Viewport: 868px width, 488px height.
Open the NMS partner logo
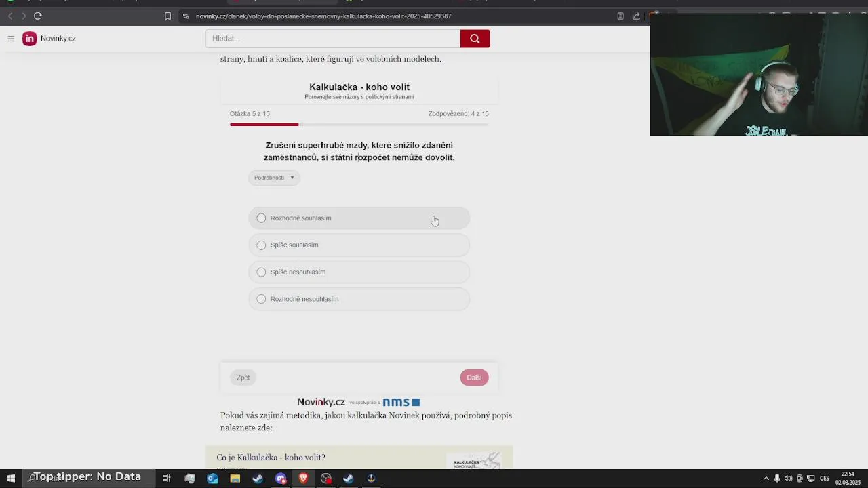[x=401, y=402]
